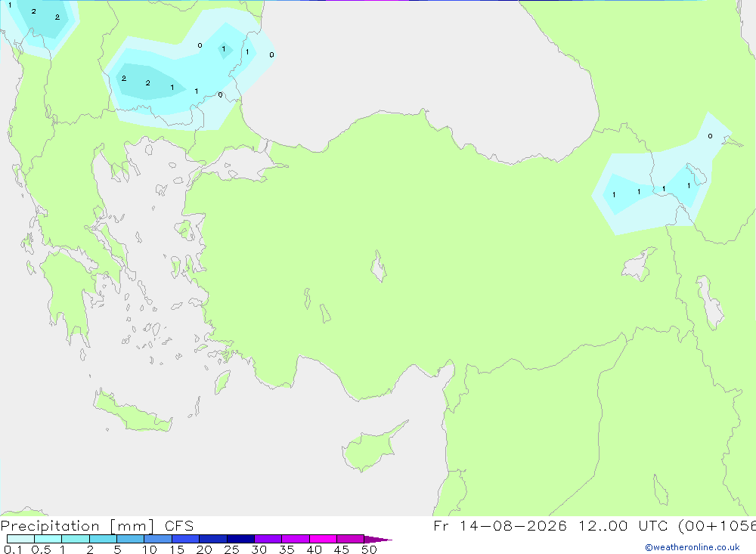Viewport: 756px width, 554px height.
Task: Select the 30–35 mm purple legend cell
Action: click(x=268, y=539)
